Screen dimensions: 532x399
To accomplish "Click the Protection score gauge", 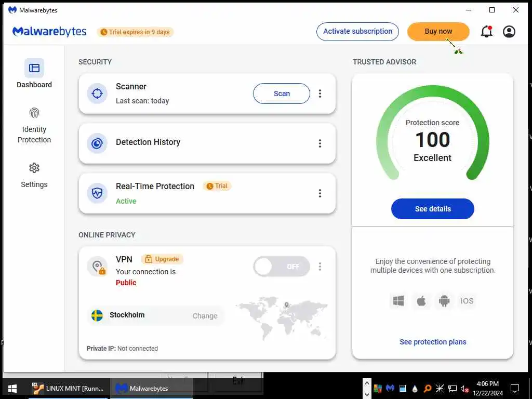I will coord(433,134).
